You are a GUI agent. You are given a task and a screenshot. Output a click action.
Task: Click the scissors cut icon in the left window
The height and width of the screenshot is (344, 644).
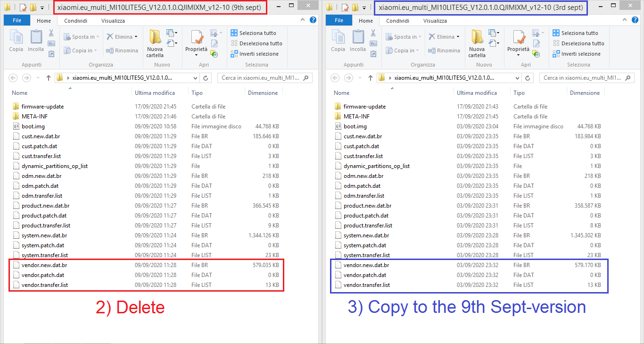tap(51, 33)
